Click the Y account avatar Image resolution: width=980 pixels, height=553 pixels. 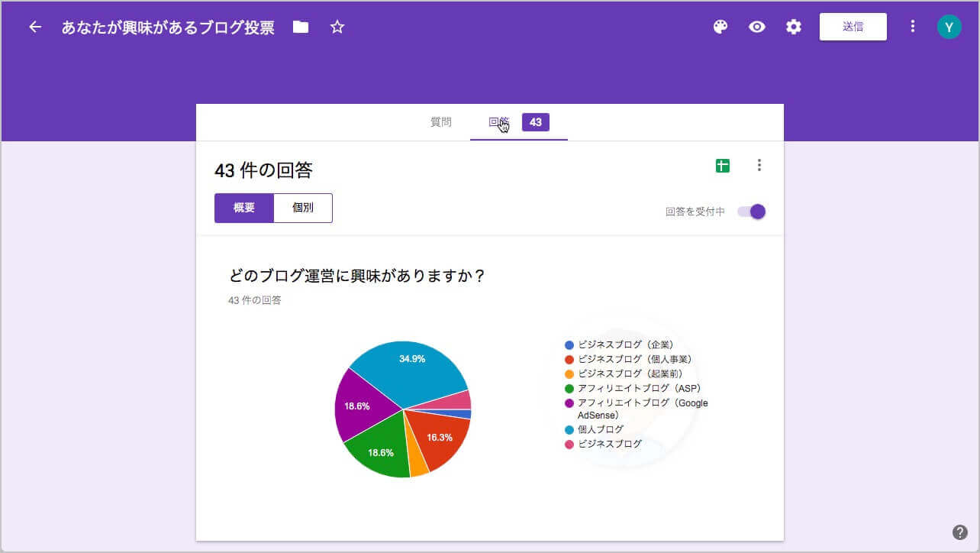click(949, 27)
